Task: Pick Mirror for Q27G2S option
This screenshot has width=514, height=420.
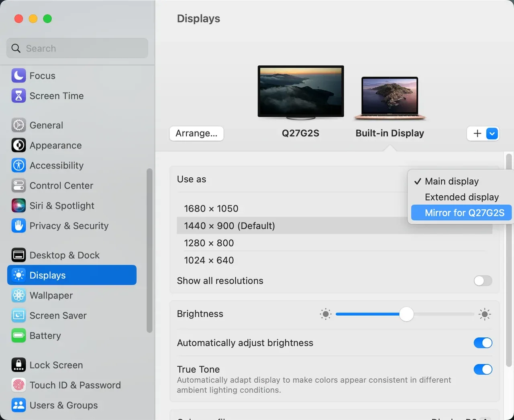Action: [461, 213]
